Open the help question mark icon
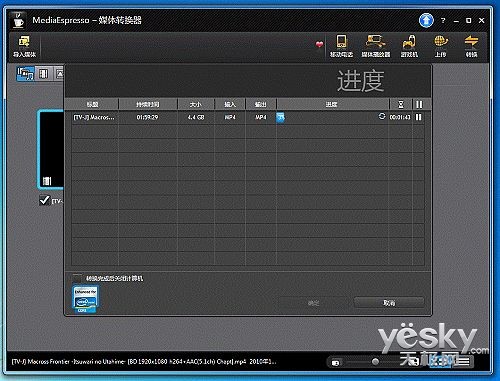 pyautogui.click(x=443, y=20)
